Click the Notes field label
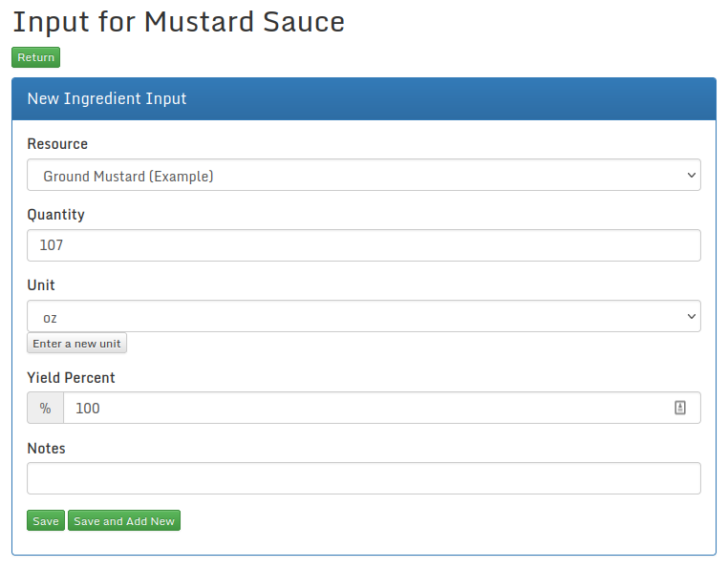This screenshot has height=568, width=728. [46, 449]
